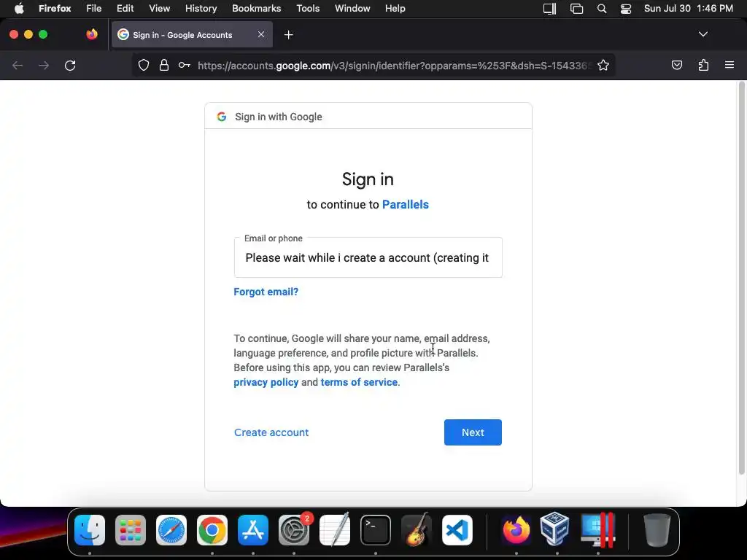Open the Apple menu
Screen dimensions: 747x560
point(19,8)
